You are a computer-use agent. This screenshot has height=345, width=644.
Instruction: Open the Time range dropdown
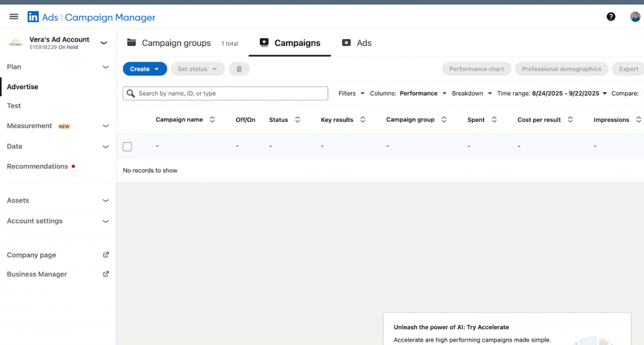coord(552,94)
